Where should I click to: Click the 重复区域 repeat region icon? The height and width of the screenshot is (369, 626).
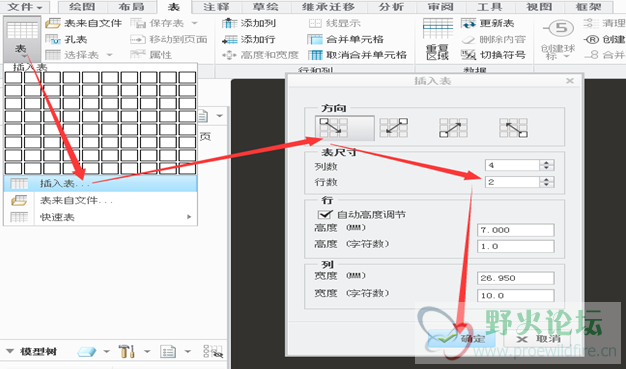point(438,39)
